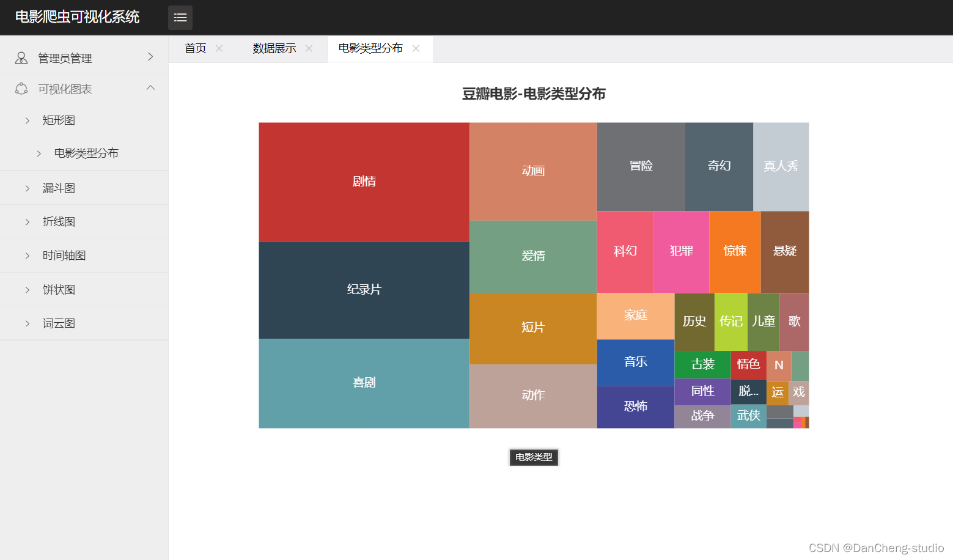Select the teal 喜剧 treemap block
Viewport: 953px width, 560px height.
pyautogui.click(x=364, y=383)
